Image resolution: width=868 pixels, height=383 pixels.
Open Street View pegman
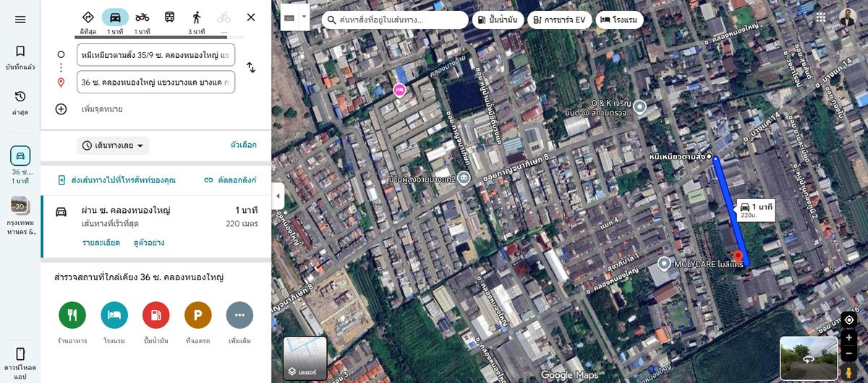click(x=849, y=371)
